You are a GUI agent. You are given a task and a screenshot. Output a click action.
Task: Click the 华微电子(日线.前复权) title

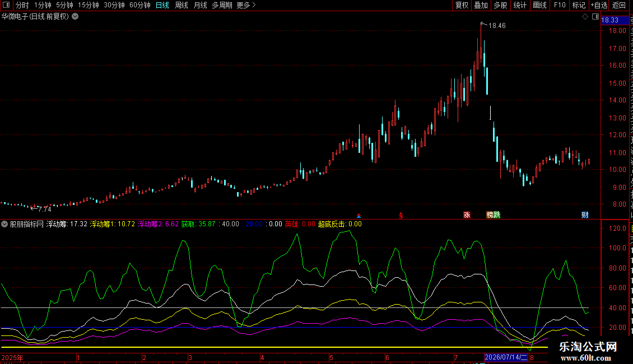coord(35,17)
